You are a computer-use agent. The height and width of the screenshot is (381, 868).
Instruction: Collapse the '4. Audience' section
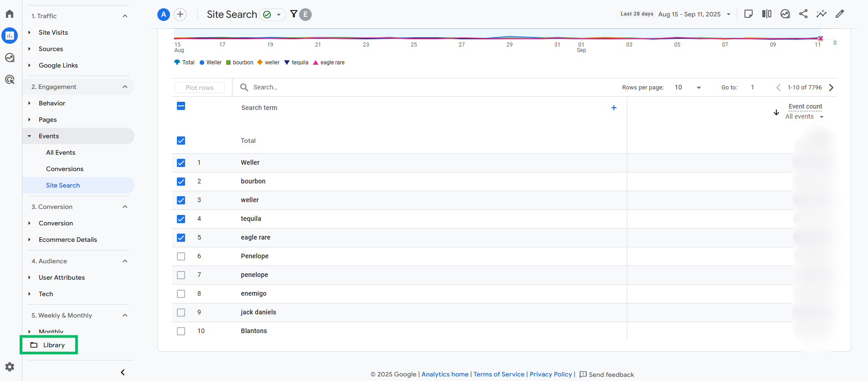(125, 261)
